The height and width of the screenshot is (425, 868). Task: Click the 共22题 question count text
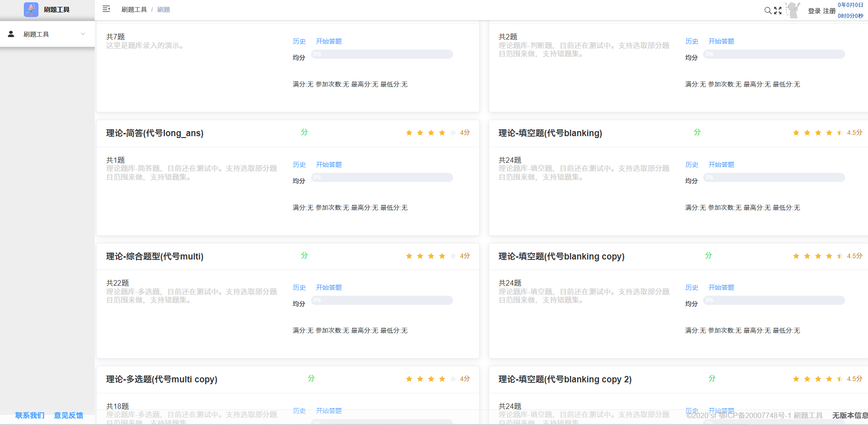pyautogui.click(x=118, y=283)
